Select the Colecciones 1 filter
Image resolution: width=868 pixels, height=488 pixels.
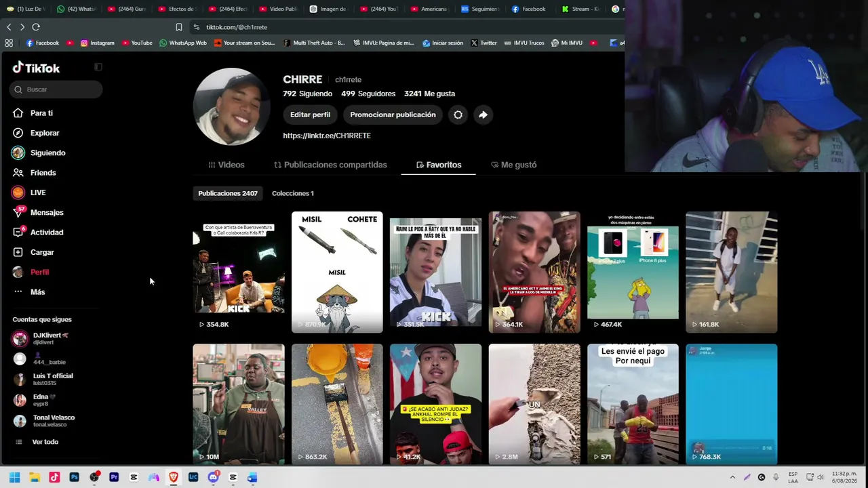pos(292,193)
